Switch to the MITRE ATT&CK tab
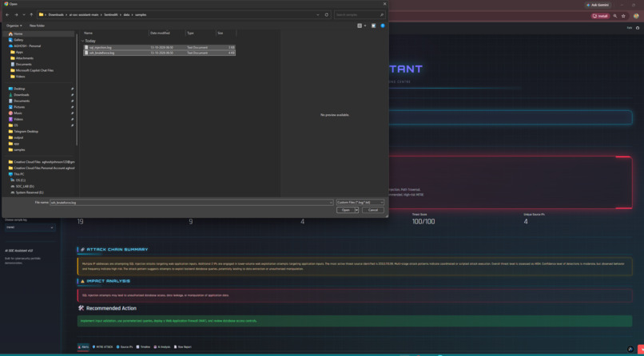Viewport: 644px width, 356px height. point(103,347)
